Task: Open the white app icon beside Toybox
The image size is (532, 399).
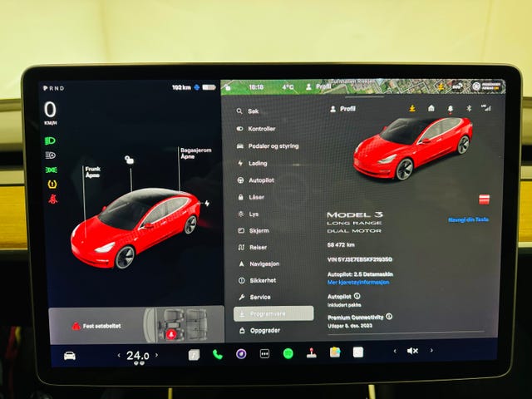Action: point(358,352)
